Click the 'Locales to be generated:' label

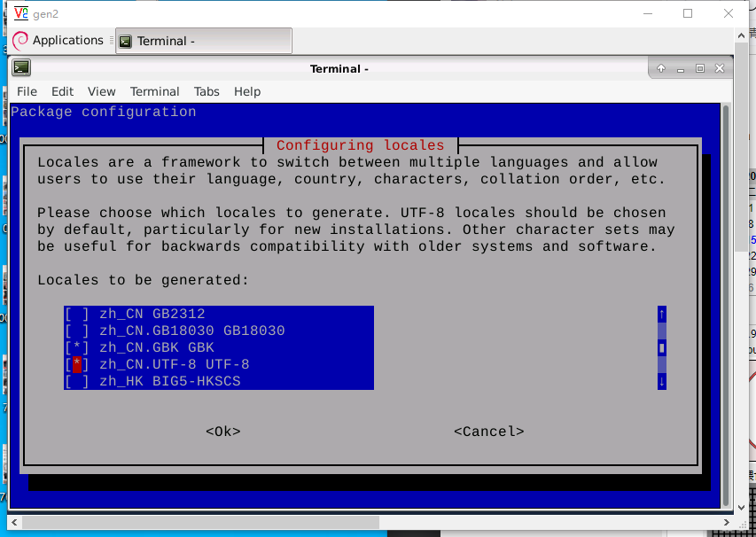coord(144,280)
